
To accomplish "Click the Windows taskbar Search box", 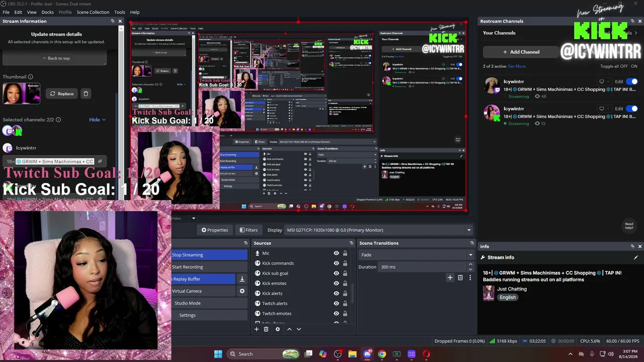I will point(263,354).
